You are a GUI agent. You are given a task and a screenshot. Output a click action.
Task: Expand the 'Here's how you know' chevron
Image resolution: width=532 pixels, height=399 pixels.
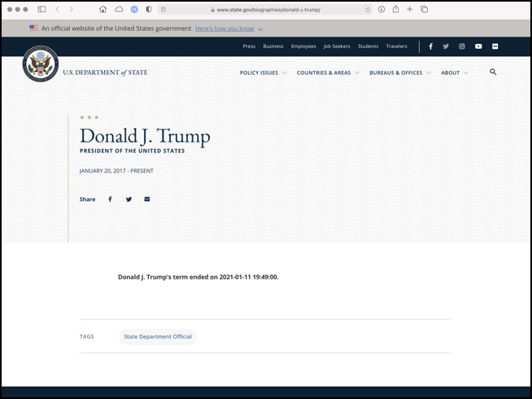pyautogui.click(x=260, y=29)
